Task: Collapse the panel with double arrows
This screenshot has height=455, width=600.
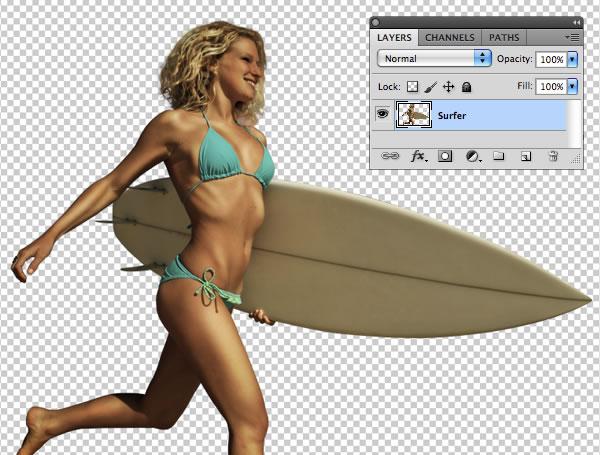Action: 576,23
